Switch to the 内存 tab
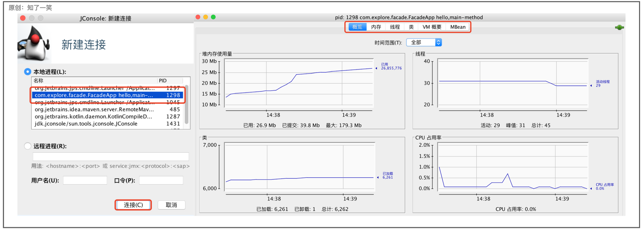The width and height of the screenshot is (644, 229). pyautogui.click(x=376, y=27)
